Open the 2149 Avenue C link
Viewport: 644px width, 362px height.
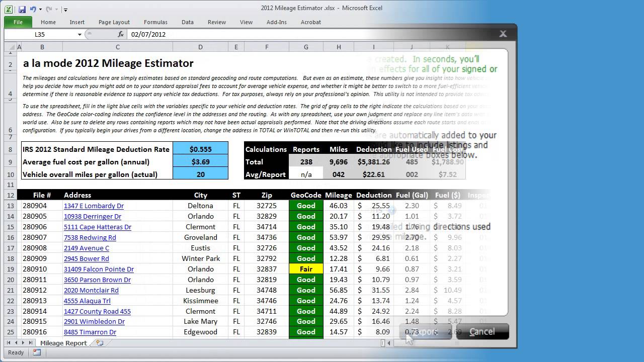pos(86,248)
